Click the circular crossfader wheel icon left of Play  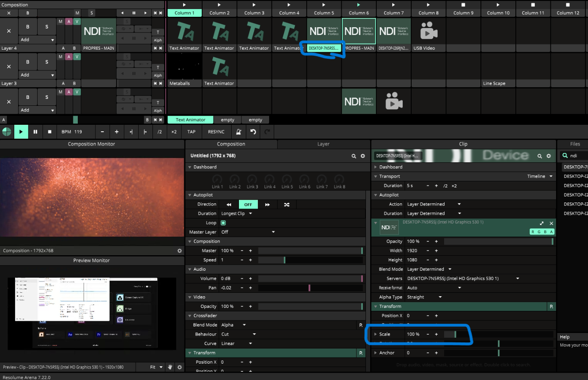6,132
